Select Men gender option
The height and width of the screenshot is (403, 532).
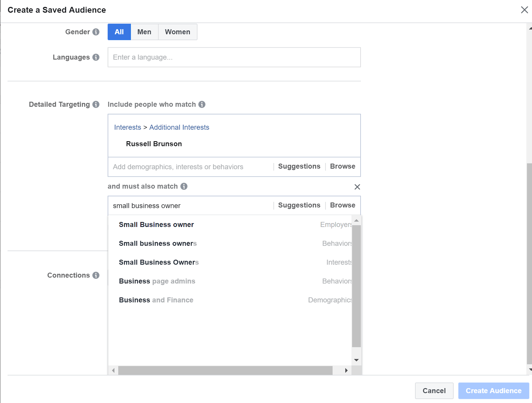pyautogui.click(x=144, y=32)
